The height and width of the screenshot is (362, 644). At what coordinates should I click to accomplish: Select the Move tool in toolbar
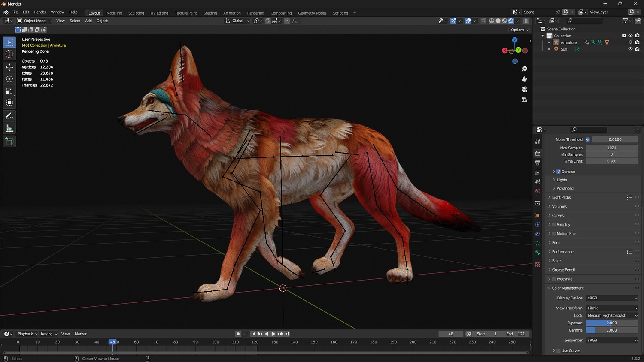tap(9, 67)
